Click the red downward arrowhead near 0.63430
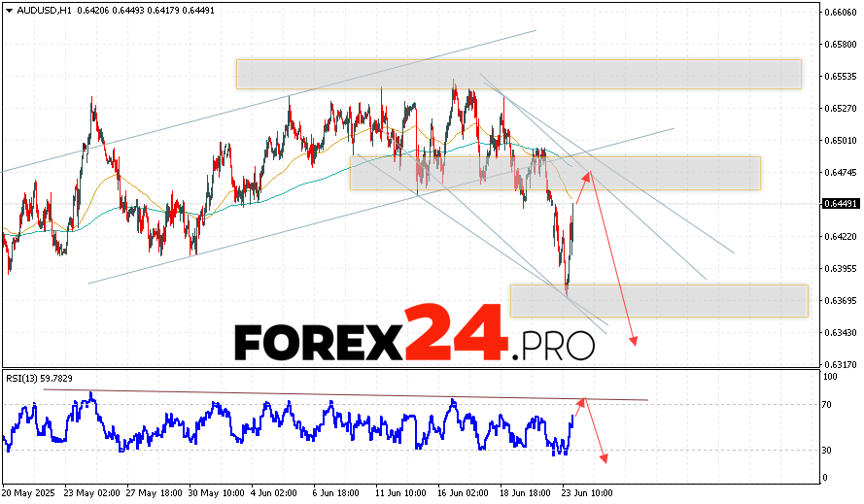This screenshot has width=864, height=504. (x=635, y=340)
